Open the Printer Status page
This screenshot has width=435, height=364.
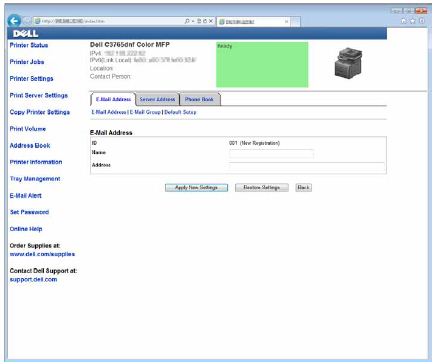[29, 45]
